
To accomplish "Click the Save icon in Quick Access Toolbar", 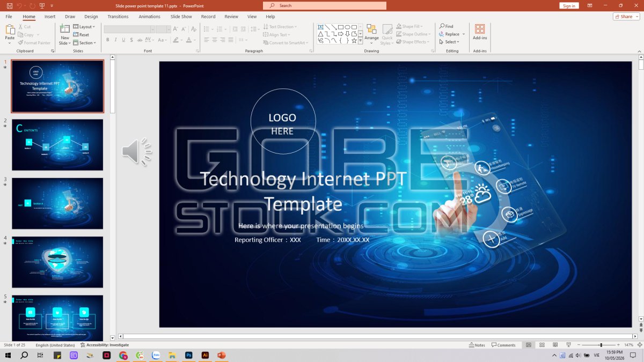I will [10, 5].
